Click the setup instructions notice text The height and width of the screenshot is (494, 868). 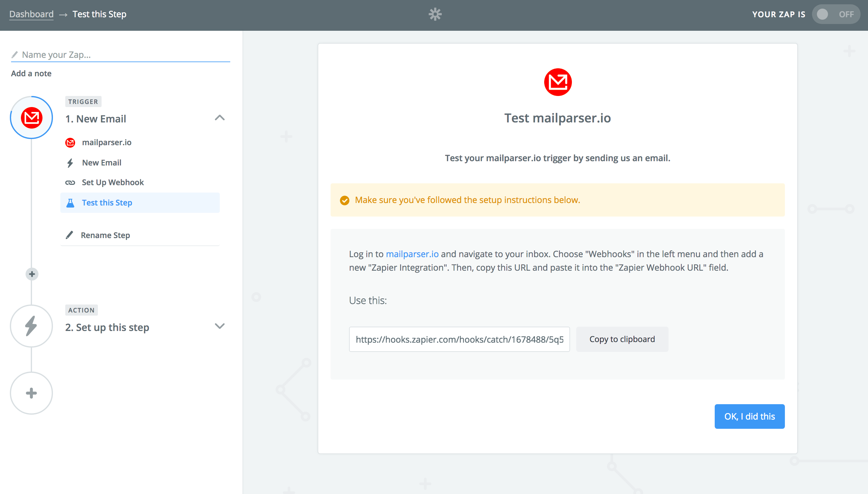coord(468,200)
